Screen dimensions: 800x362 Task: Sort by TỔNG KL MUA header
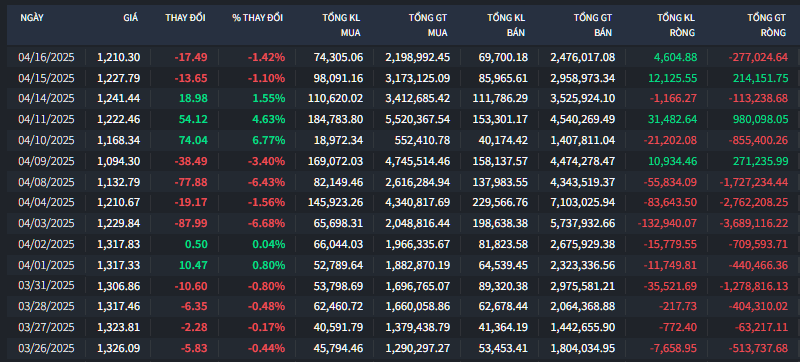pos(341,25)
